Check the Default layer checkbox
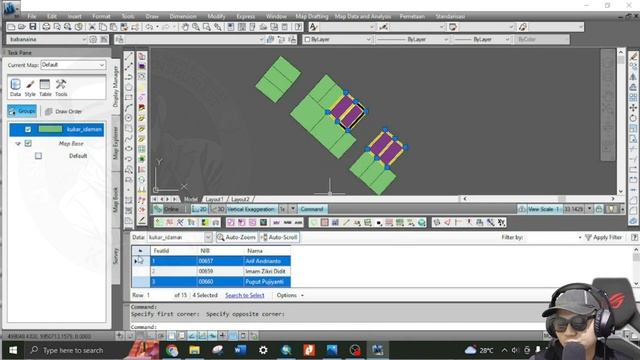640x360 pixels. (x=38, y=156)
